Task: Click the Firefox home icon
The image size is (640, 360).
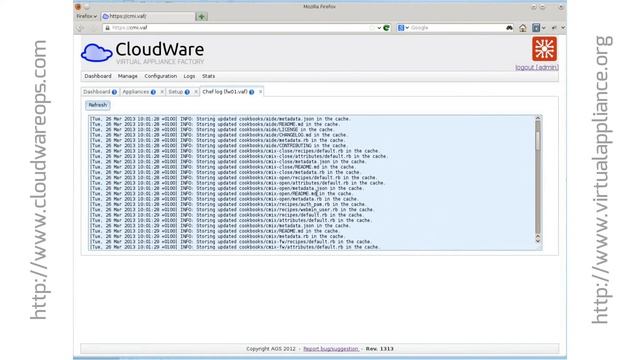Action: coord(522,28)
